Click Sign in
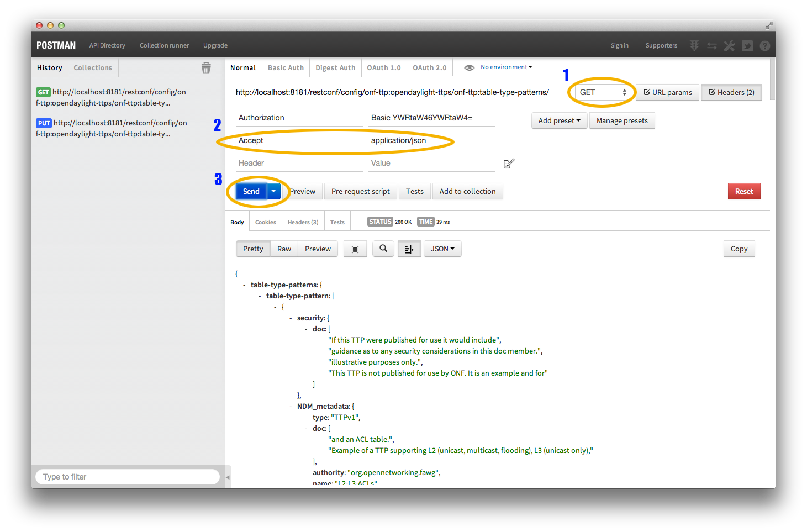The image size is (807, 532). 619,45
